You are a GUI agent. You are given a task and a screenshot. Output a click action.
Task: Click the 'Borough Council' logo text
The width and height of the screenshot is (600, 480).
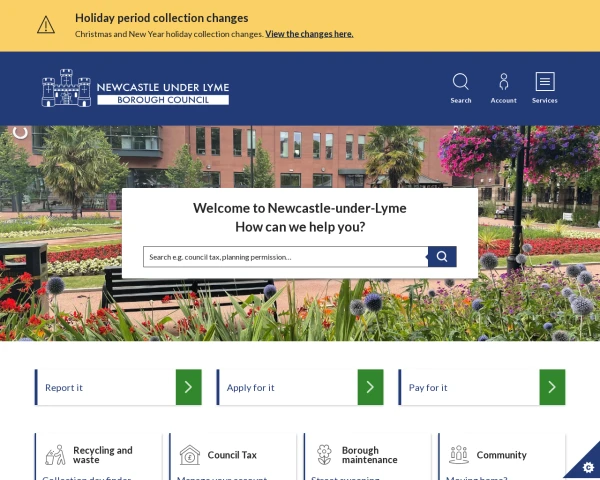click(163, 100)
